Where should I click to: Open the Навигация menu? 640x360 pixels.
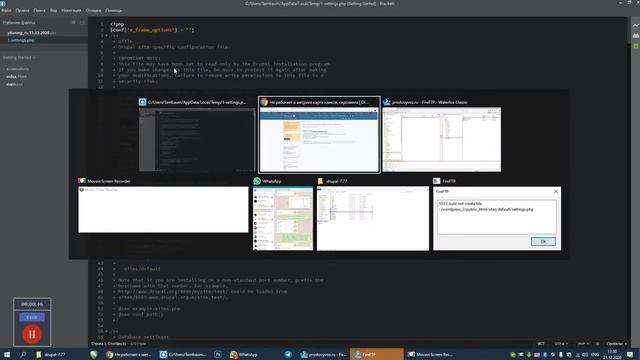point(71,10)
